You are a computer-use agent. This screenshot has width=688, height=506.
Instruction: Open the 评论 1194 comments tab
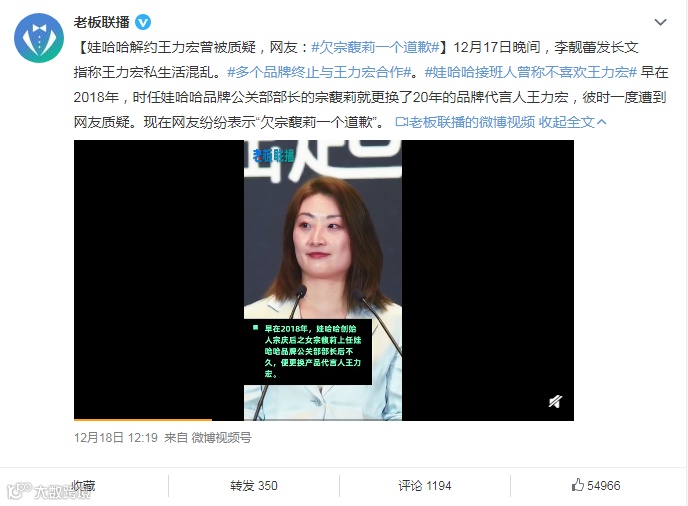425,486
